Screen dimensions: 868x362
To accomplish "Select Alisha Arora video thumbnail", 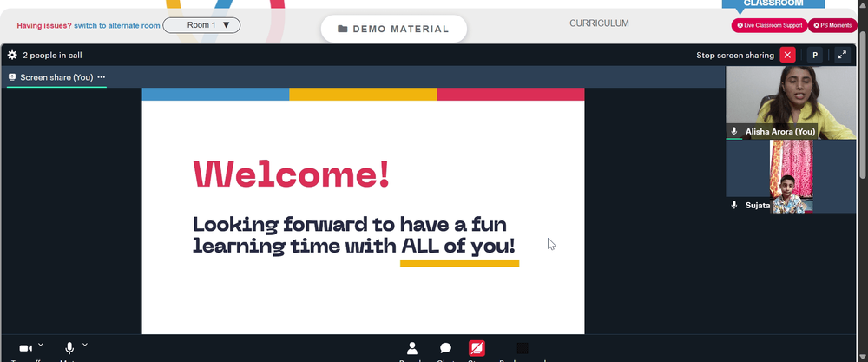I will point(791,102).
